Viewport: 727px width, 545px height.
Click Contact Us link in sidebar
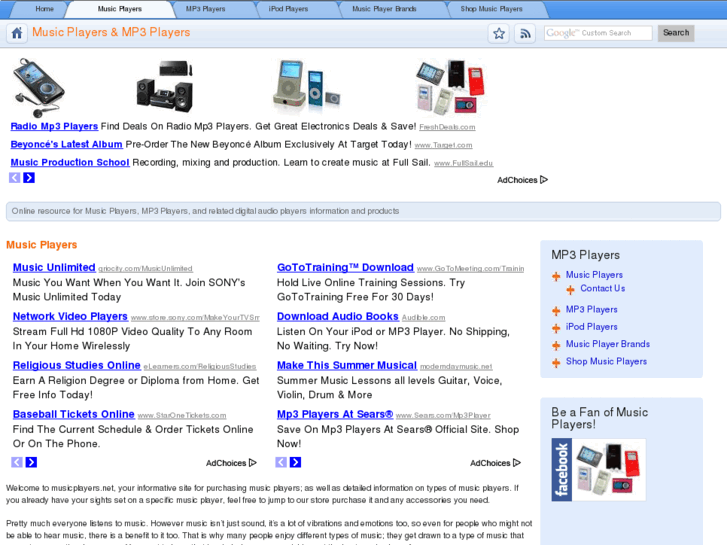603,289
